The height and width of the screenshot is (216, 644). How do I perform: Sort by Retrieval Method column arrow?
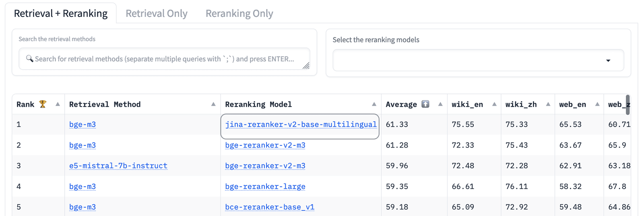click(x=213, y=104)
